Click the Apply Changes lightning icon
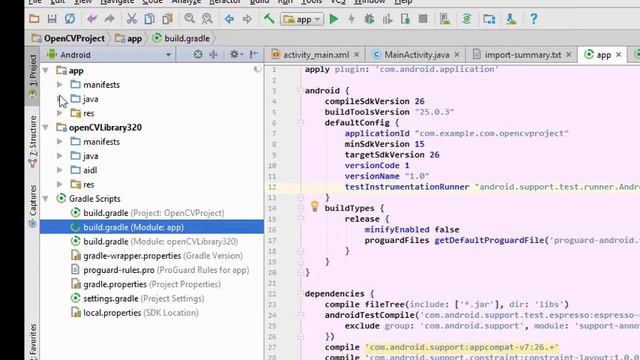Screen dimensions: 640x360 pos(351,19)
